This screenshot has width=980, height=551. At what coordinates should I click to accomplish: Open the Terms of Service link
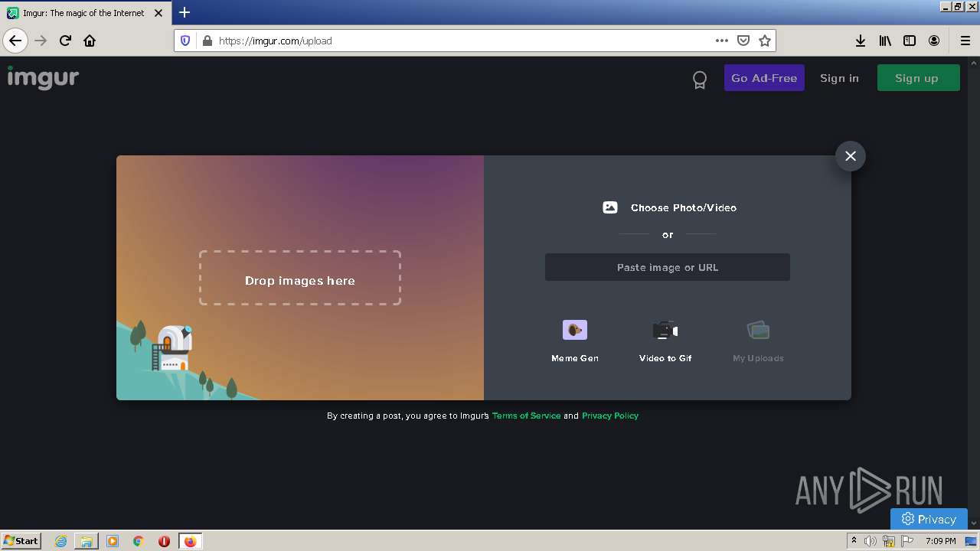[x=526, y=416]
